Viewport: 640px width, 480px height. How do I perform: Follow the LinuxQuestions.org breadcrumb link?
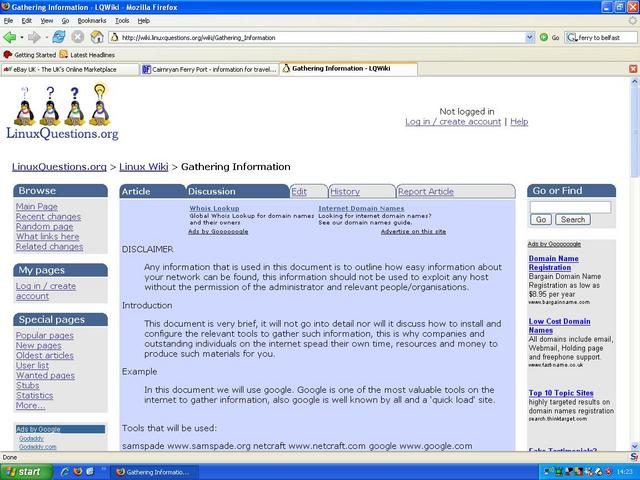click(59, 167)
